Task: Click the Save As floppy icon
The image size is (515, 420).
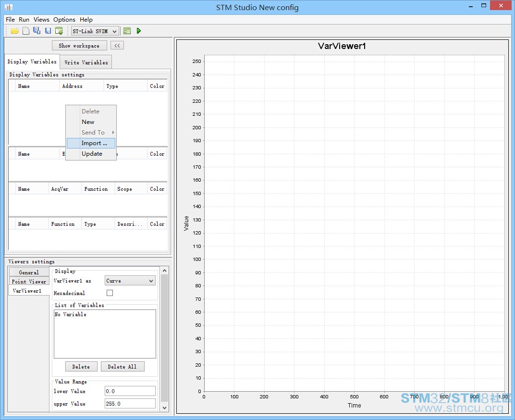Action: pos(37,31)
